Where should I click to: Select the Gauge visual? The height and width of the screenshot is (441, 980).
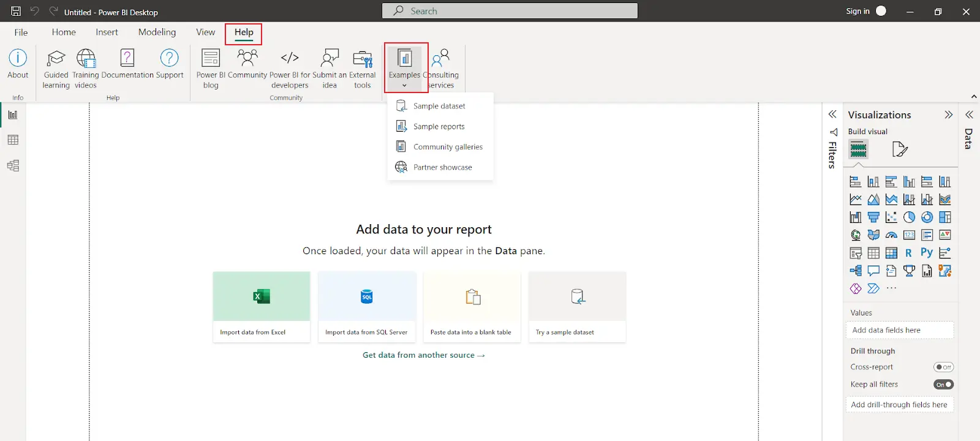click(891, 235)
